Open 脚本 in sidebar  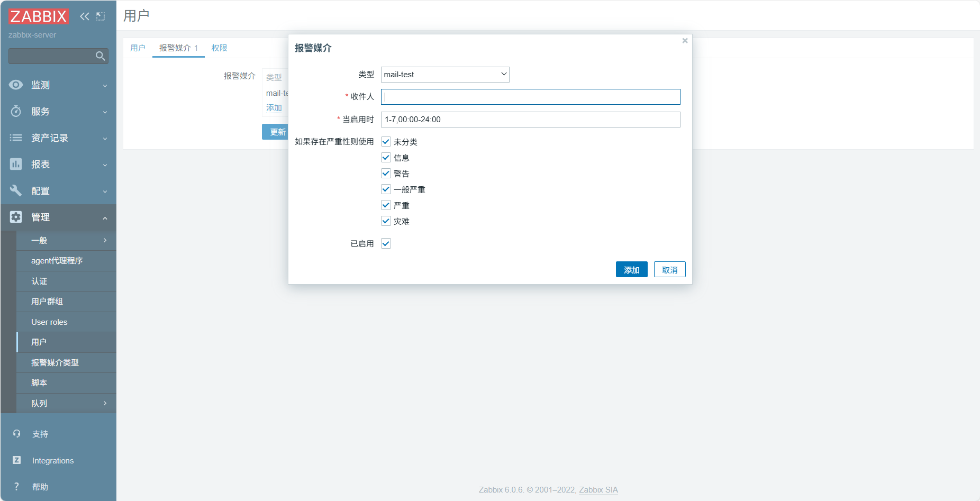(66, 383)
